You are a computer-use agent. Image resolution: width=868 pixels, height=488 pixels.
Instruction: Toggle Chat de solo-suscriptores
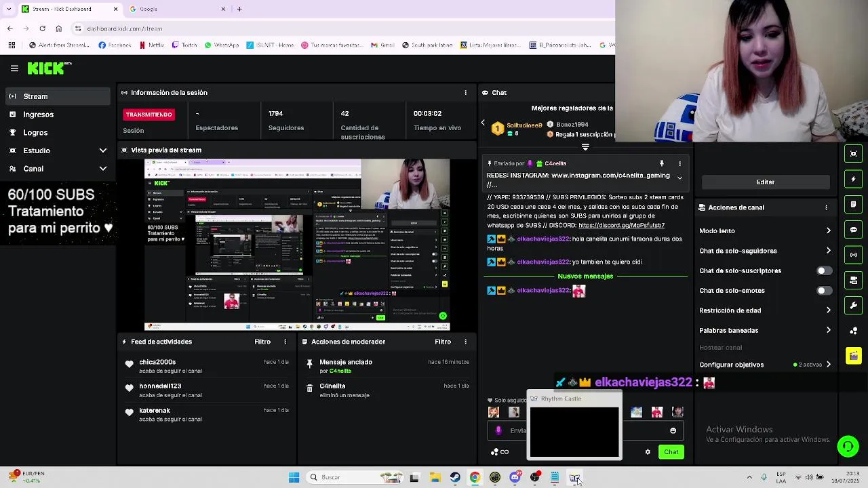click(824, 270)
